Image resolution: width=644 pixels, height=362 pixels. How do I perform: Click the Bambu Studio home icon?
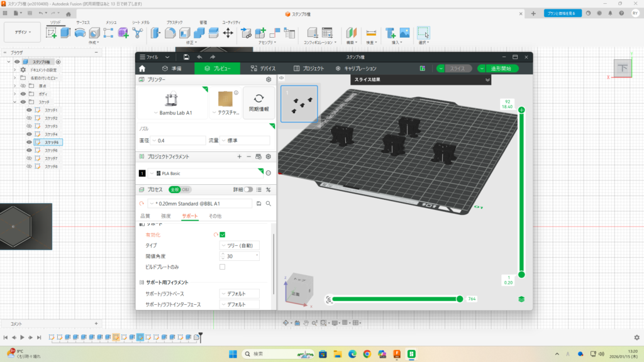142,69
